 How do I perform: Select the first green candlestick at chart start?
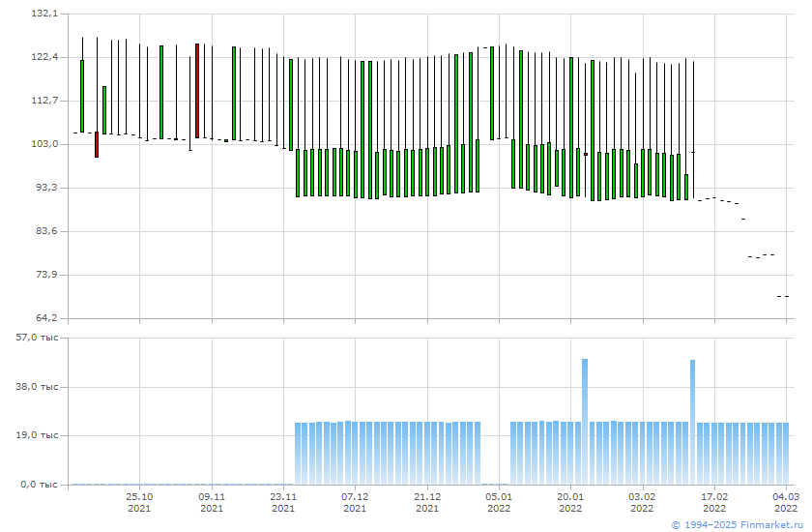[x=82, y=96]
